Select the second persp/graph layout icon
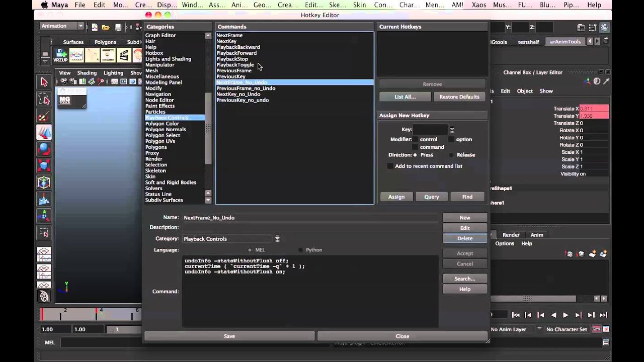 [x=44, y=271]
